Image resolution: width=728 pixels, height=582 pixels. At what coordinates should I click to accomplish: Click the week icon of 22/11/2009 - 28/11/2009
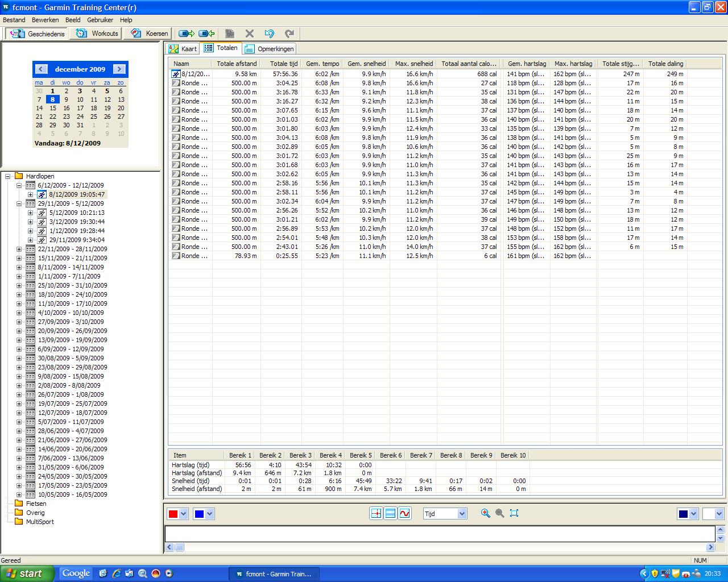point(31,249)
